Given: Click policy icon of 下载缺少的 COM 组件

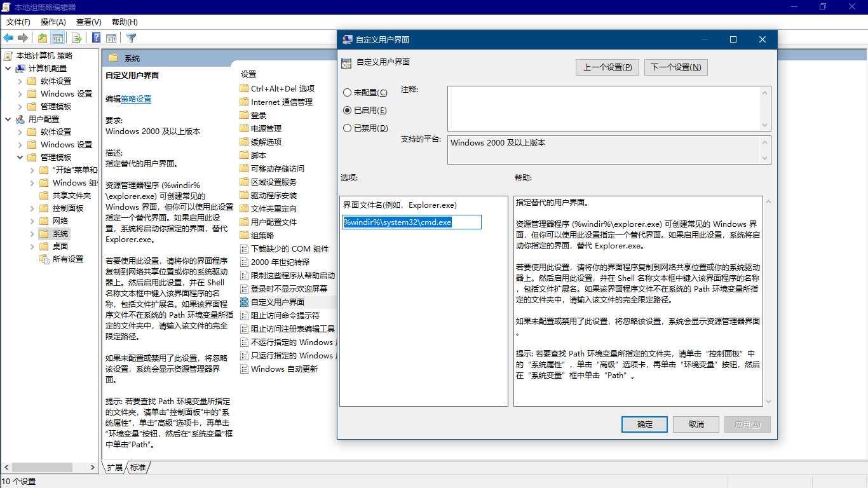Looking at the screenshot, I should (x=244, y=249).
